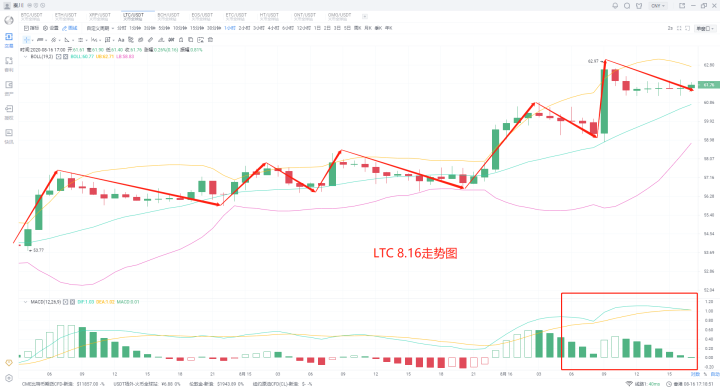Viewport: 720px width, 389px height.
Task: Expand the line tool dropdown arrow
Action: tap(46, 40)
